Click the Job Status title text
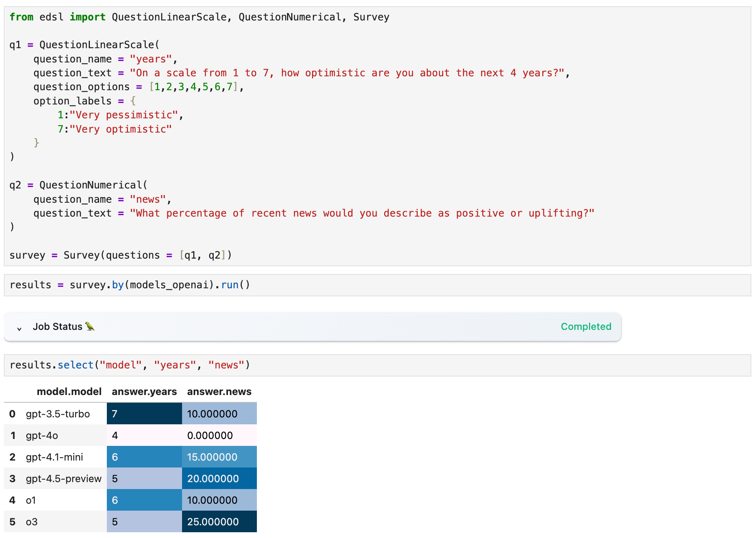Viewport: 756px width, 538px height. pos(57,326)
